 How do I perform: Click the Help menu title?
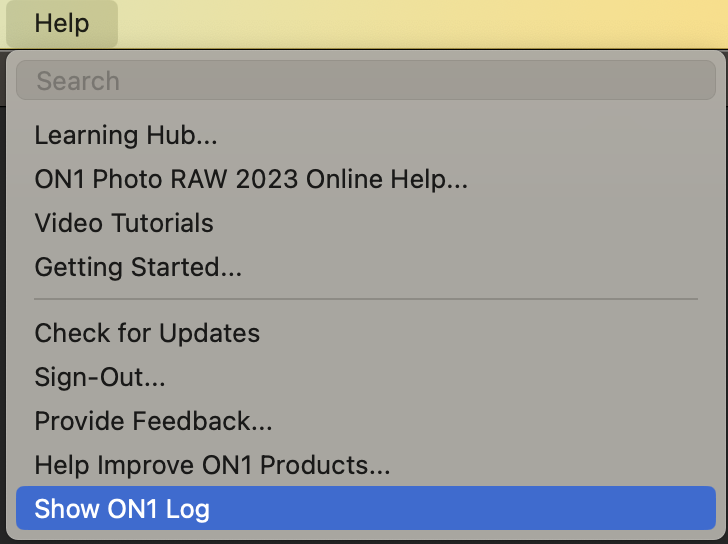pyautogui.click(x=62, y=23)
